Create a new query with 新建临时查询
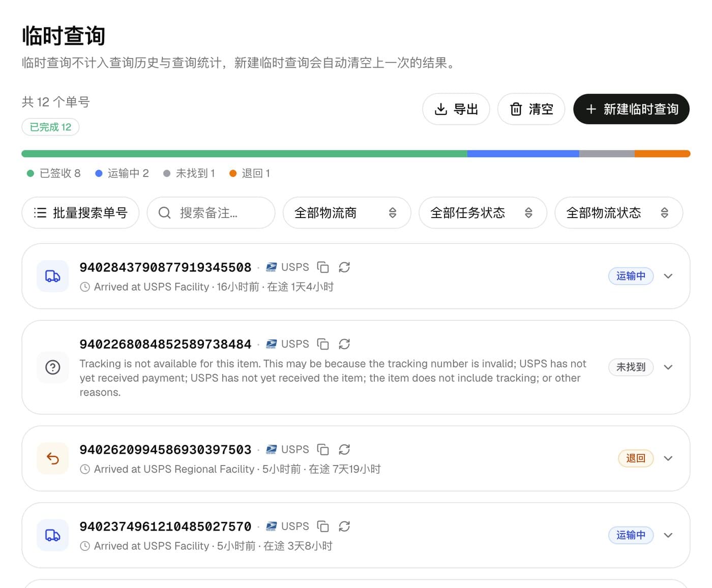Viewport: 712px width, 588px height. [x=631, y=109]
